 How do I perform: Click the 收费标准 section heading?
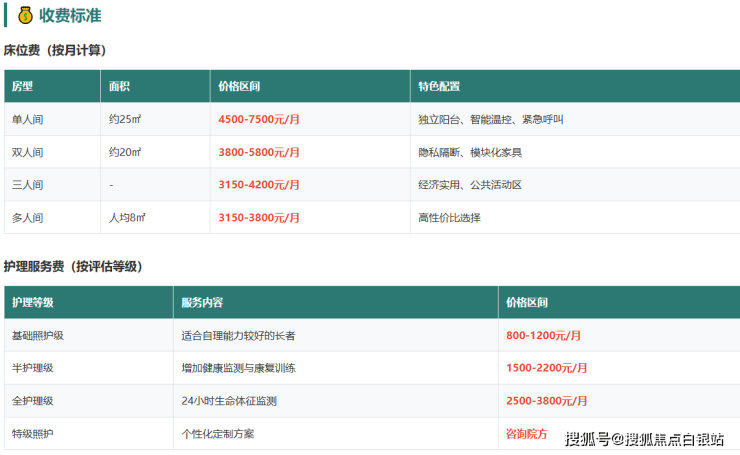click(x=71, y=16)
